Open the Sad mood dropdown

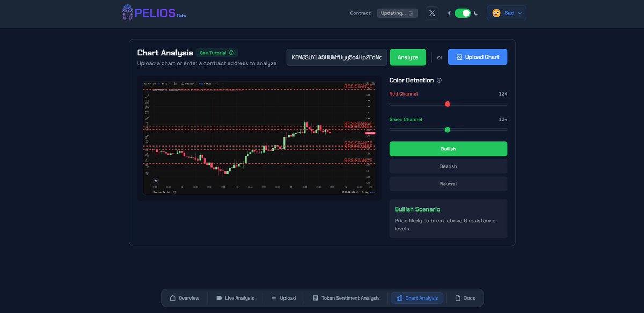point(507,13)
